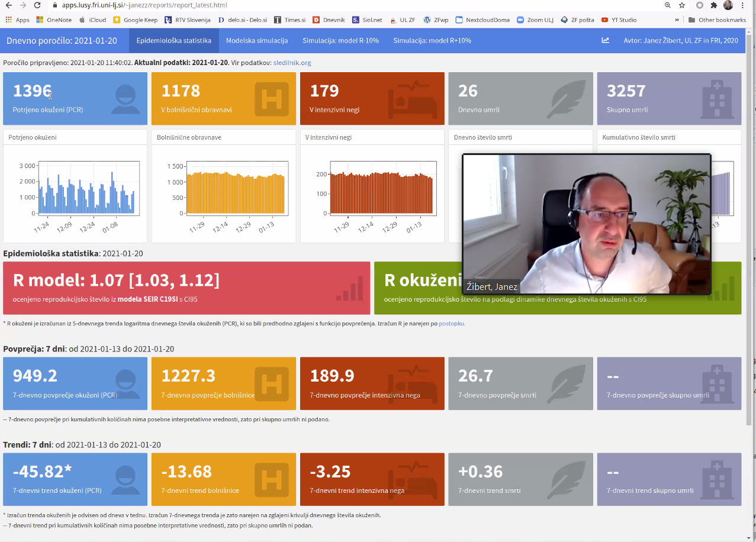Expand hidden bookmarks with the double chevron
756x542 pixels.
point(677,20)
